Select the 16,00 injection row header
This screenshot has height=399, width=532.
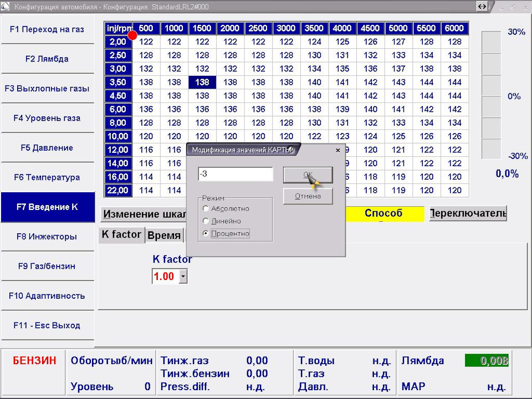pyautogui.click(x=118, y=177)
